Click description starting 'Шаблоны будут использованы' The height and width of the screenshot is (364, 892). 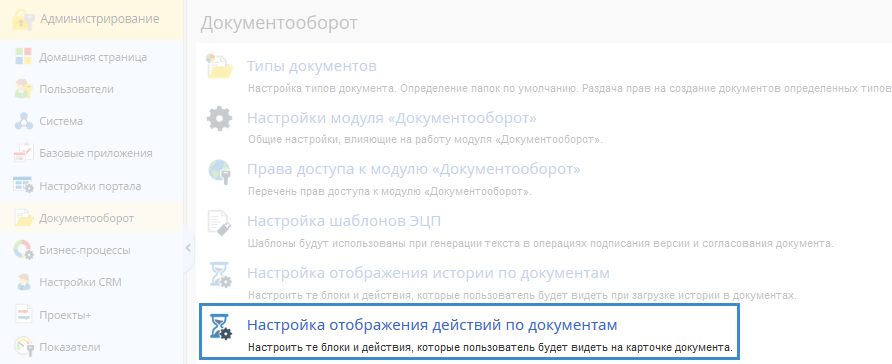point(541,244)
